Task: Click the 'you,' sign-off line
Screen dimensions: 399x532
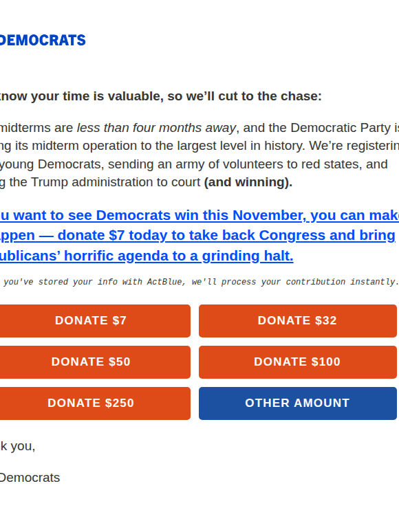Action: click(x=18, y=446)
